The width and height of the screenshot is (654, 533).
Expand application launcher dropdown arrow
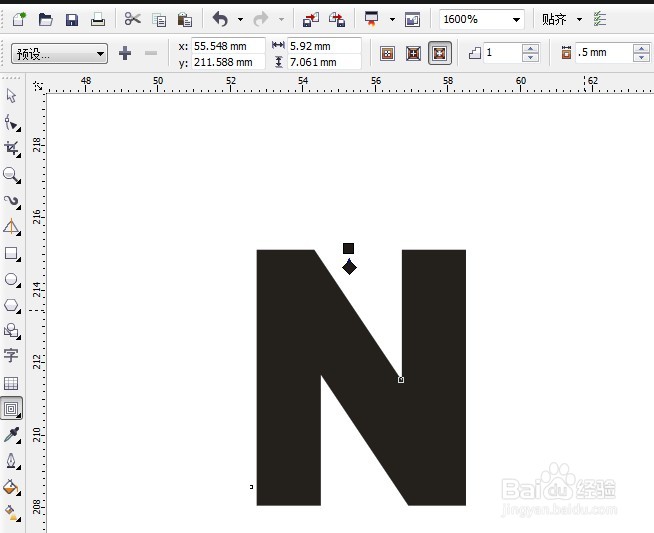pos(392,19)
